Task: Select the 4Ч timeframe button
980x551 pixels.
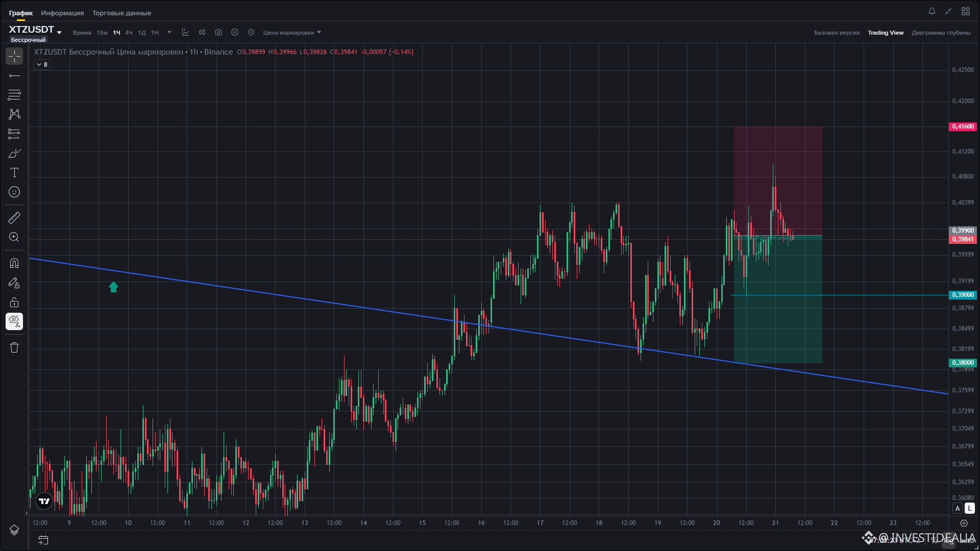Action: tap(129, 32)
